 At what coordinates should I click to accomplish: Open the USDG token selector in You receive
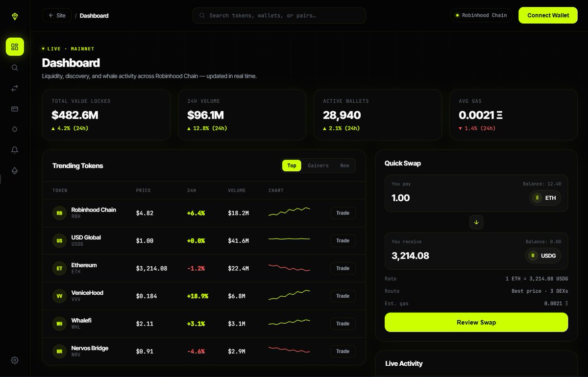tap(543, 256)
